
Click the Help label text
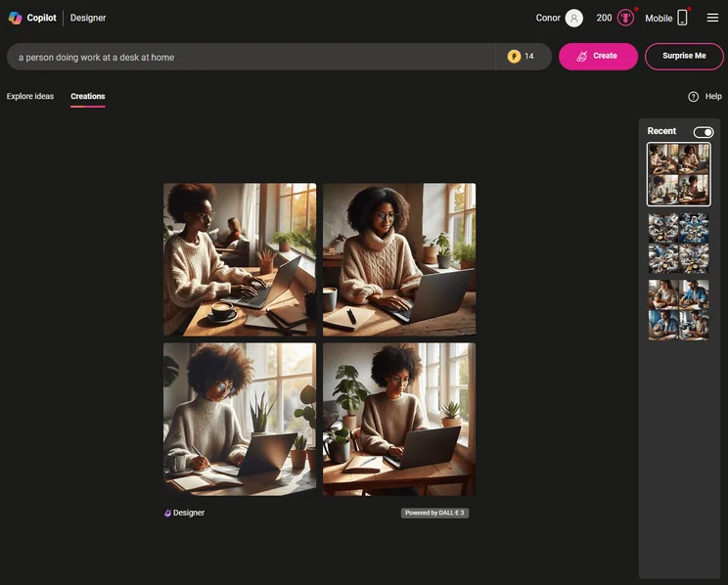point(713,96)
